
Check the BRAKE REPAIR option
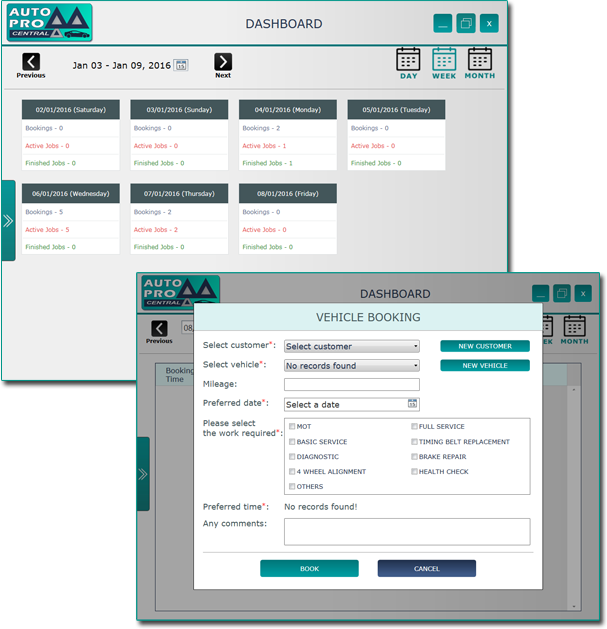click(414, 457)
